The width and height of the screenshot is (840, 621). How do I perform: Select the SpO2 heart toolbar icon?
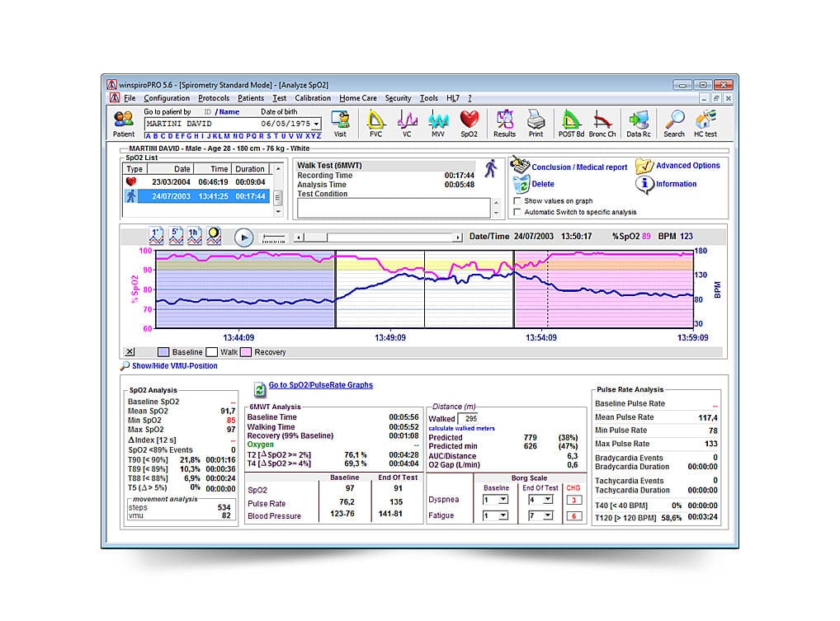(x=469, y=123)
